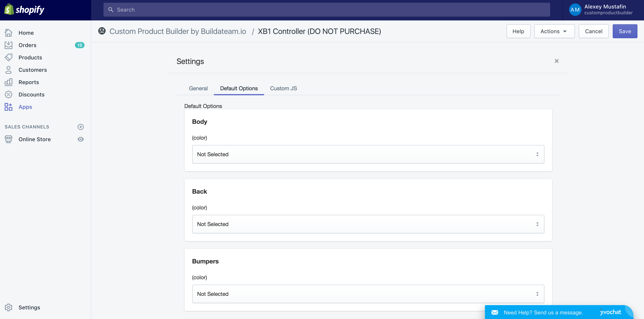This screenshot has height=319, width=644.
Task: Open sidebar Settings link
Action: coord(29,307)
